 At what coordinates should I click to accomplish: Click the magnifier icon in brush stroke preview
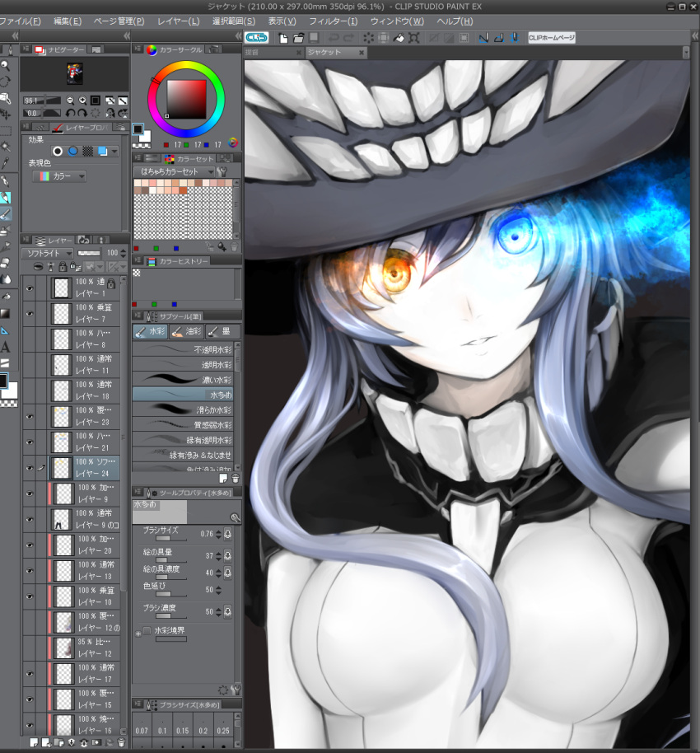pyautogui.click(x=235, y=517)
